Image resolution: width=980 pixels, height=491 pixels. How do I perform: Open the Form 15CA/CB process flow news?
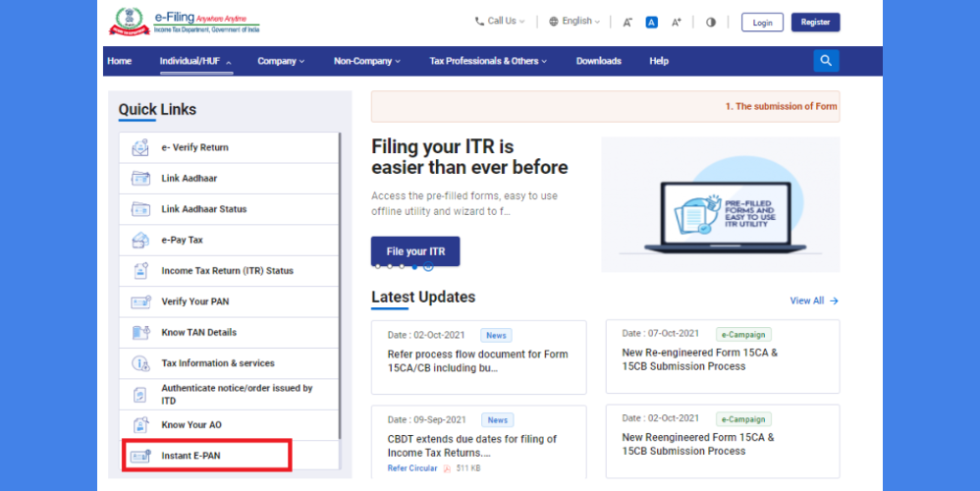coord(479,357)
